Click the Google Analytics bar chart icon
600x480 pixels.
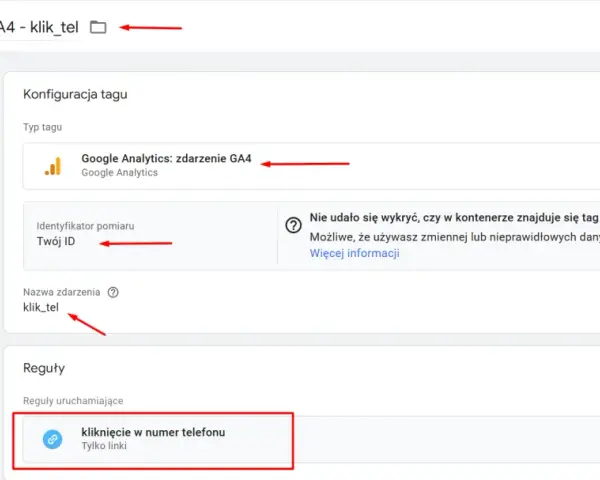(53, 166)
